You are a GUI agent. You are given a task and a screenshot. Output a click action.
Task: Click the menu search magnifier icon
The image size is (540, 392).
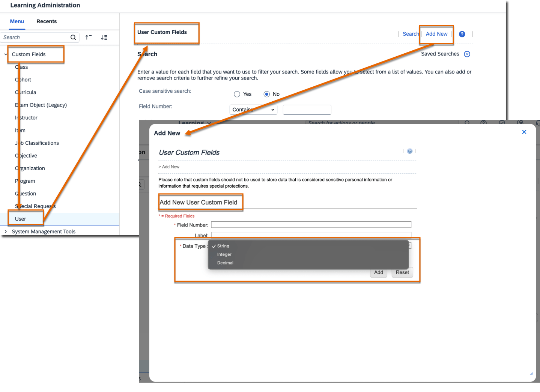pyautogui.click(x=73, y=37)
